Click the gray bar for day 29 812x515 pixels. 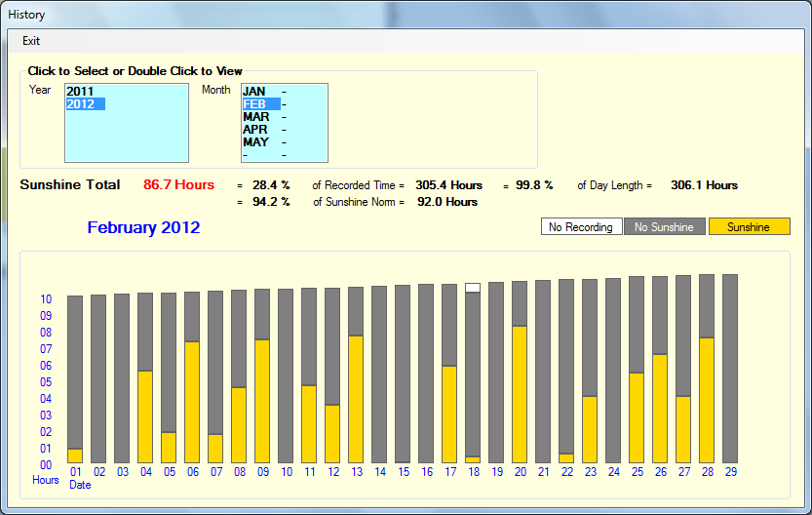730,369
